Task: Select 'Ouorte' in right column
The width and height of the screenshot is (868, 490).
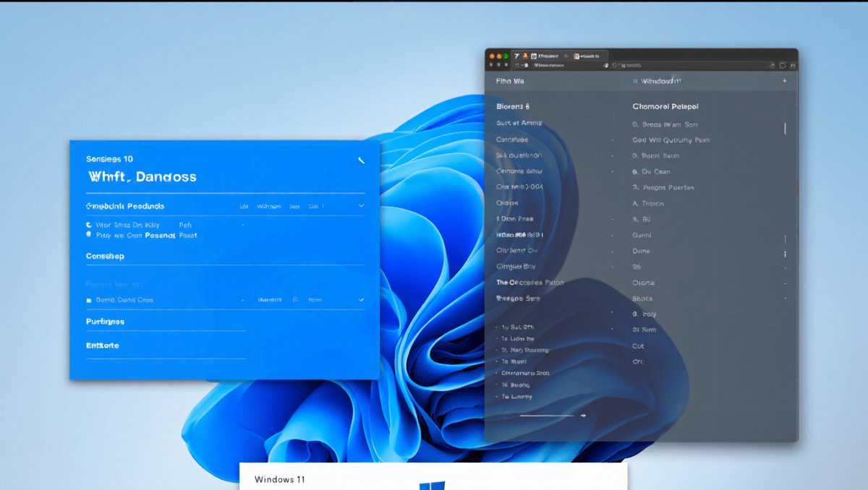Action: coord(643,283)
